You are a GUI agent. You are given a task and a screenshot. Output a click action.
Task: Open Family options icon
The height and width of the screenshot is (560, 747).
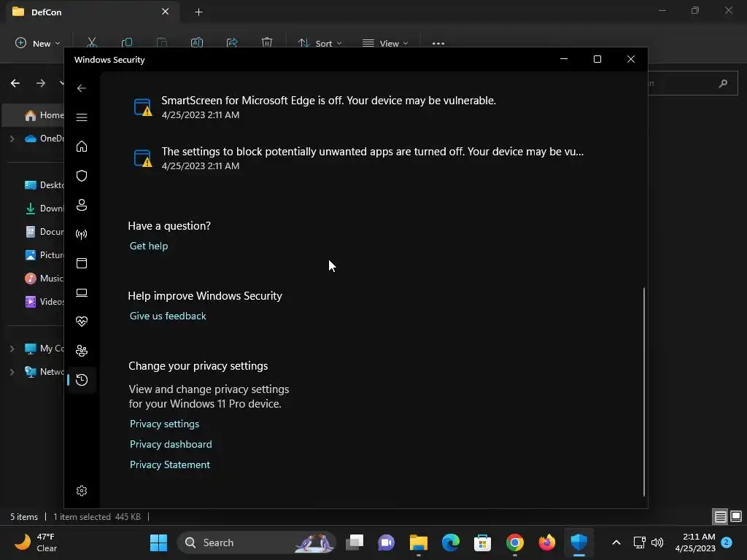(x=82, y=351)
